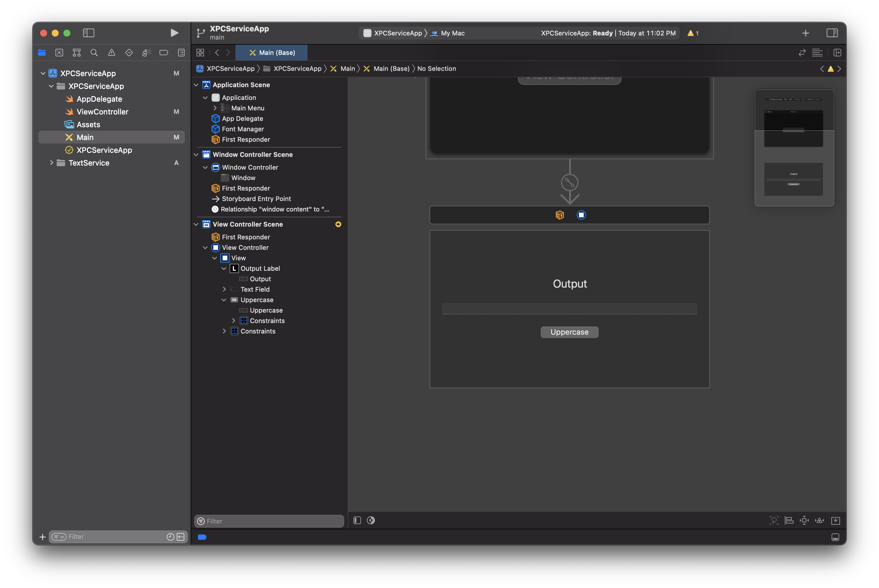Collapse the Window Controller Scene
This screenshot has height=588, width=879.
click(196, 155)
